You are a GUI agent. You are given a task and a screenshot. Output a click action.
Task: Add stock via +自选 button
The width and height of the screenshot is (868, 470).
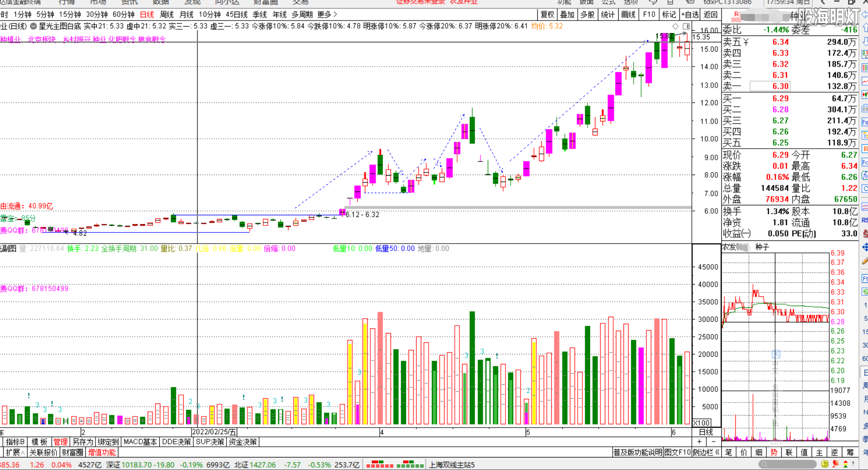click(x=690, y=15)
